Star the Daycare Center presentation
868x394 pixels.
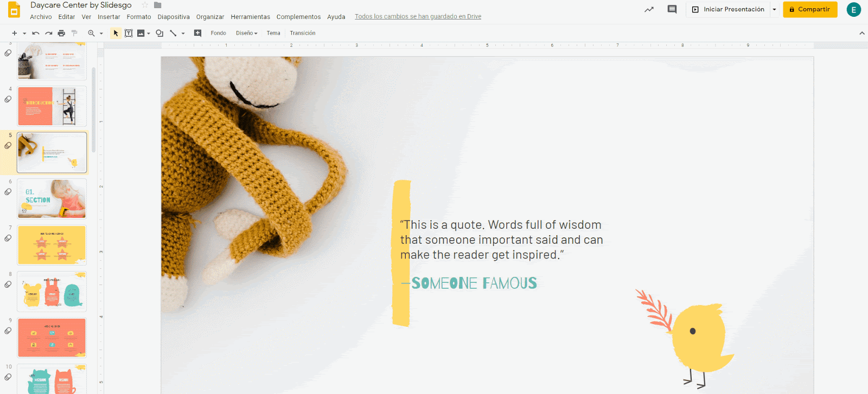145,5
